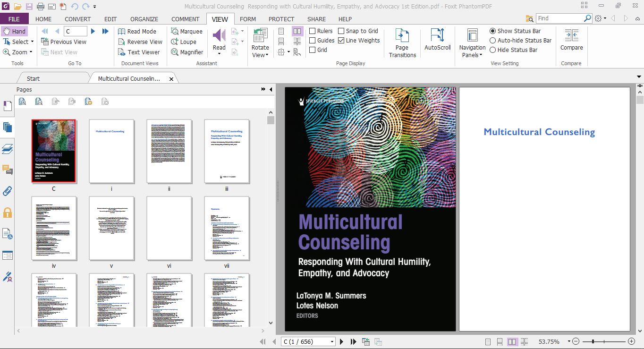Click the Rotate View icon

tap(260, 35)
